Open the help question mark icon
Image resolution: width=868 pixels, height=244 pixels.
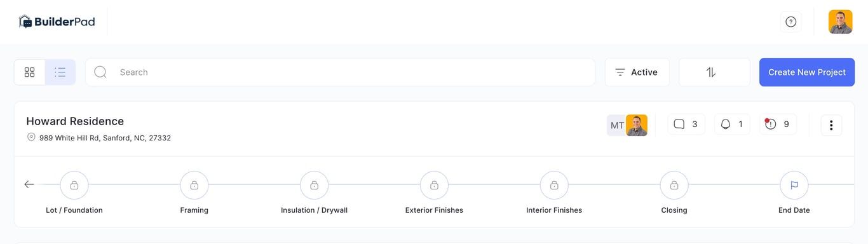click(791, 22)
